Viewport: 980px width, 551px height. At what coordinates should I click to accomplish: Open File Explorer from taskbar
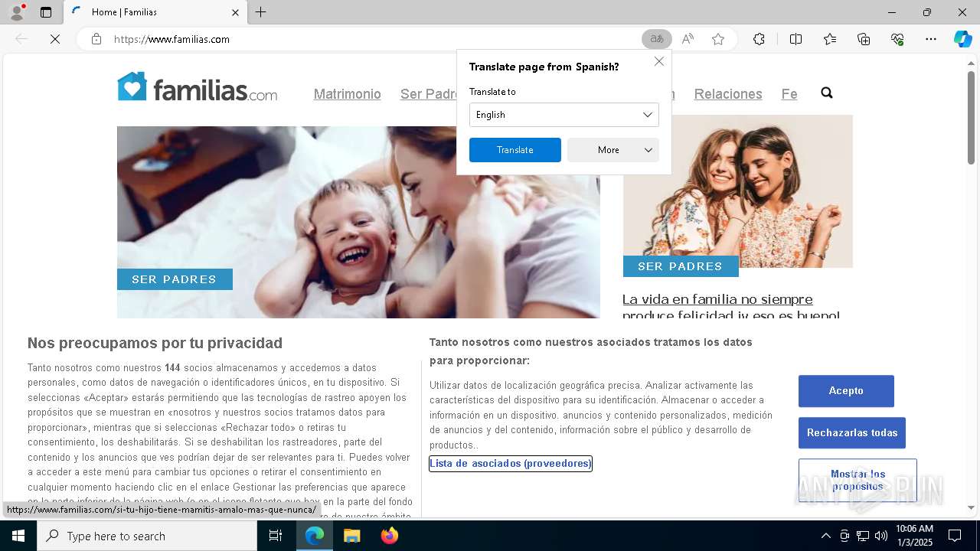pyautogui.click(x=352, y=536)
